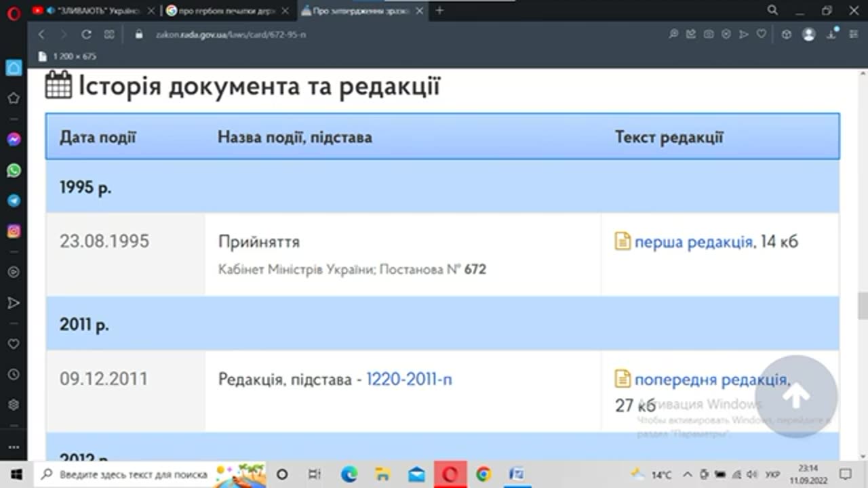Click the weather 14°C taskbar widget
Screen dimensions: 868x488
pos(651,474)
